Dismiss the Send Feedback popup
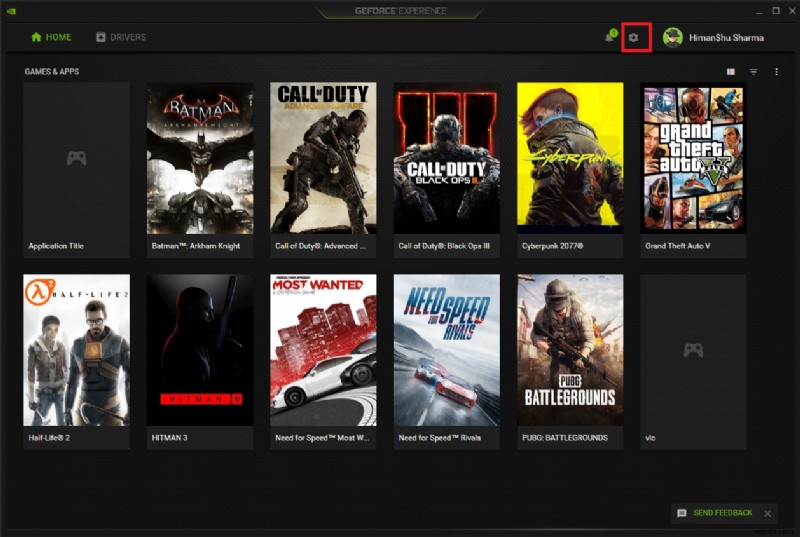The image size is (800, 537). pos(767,514)
